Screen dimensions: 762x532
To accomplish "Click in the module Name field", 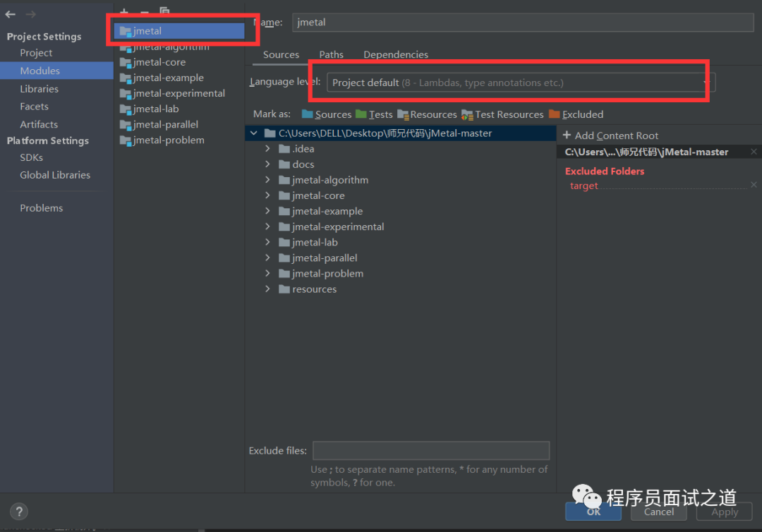I will [523, 23].
